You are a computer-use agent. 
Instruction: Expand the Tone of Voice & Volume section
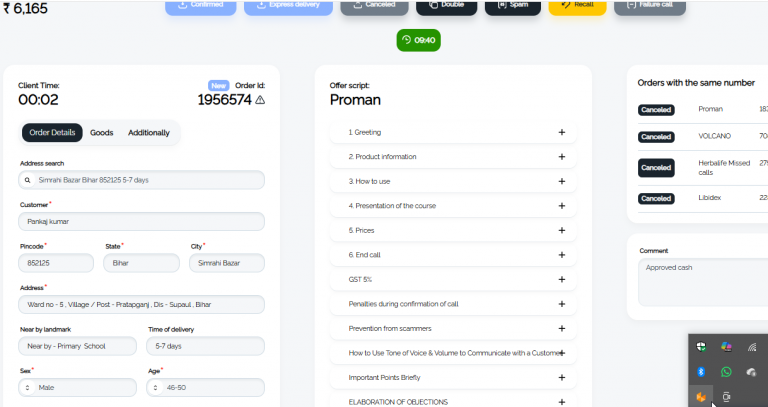tap(453, 353)
